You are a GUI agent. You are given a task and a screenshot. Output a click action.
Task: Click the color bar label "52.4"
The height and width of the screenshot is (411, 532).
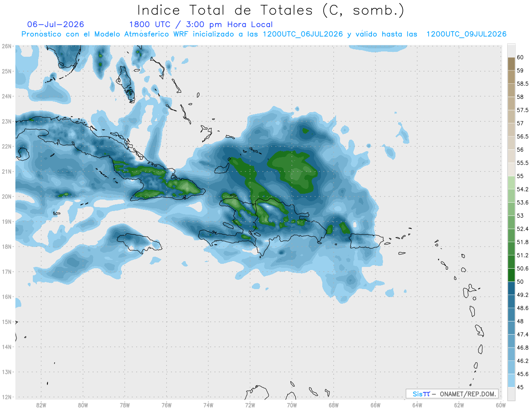coord(523,229)
